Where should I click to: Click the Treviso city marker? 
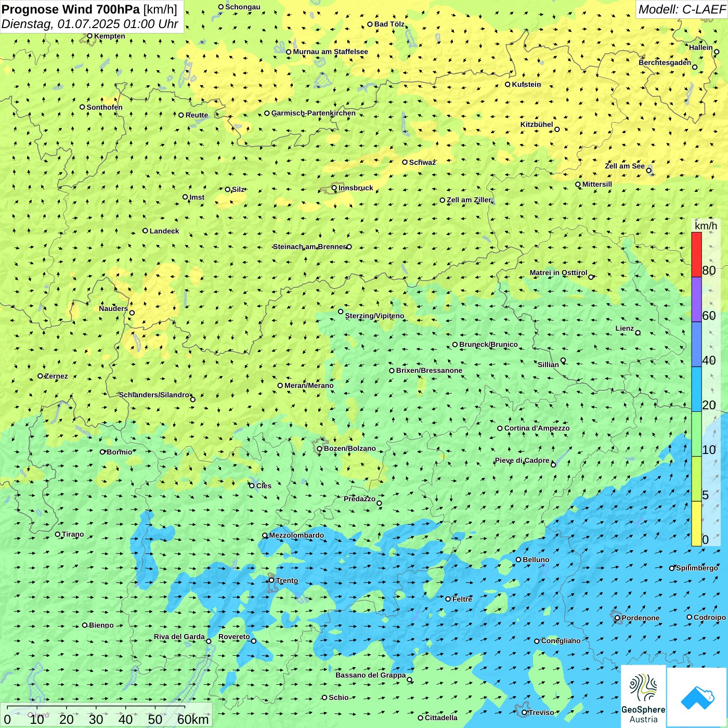pos(524,712)
